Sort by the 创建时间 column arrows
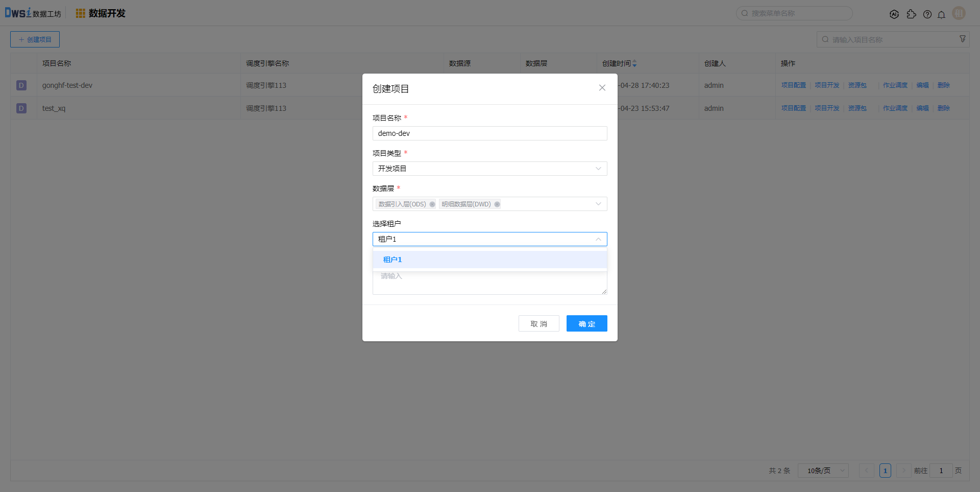 [634, 63]
